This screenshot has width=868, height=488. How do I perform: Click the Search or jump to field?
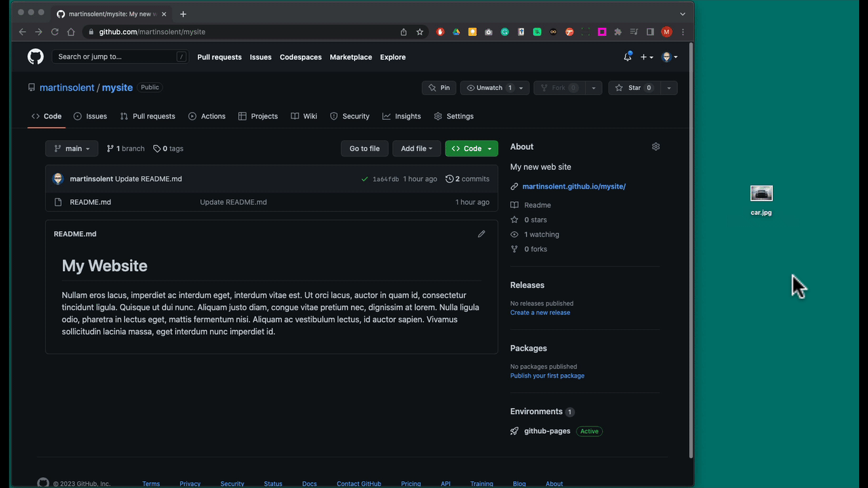pos(115,57)
